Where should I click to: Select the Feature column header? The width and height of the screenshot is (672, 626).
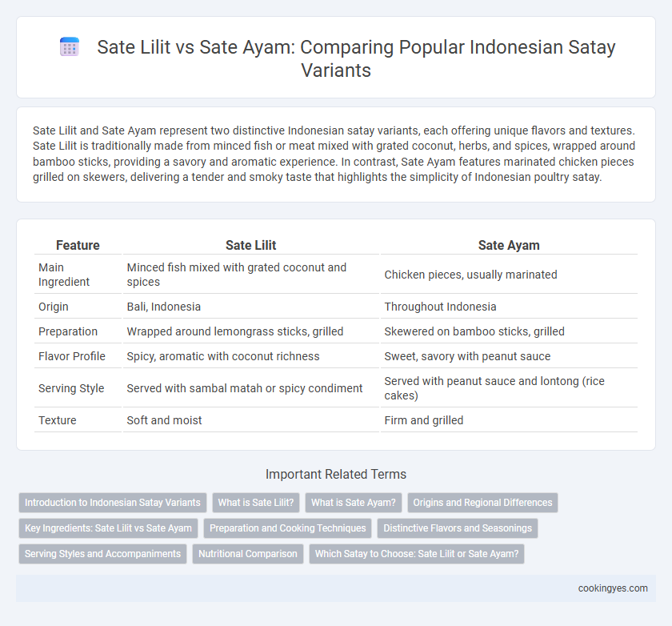point(78,245)
